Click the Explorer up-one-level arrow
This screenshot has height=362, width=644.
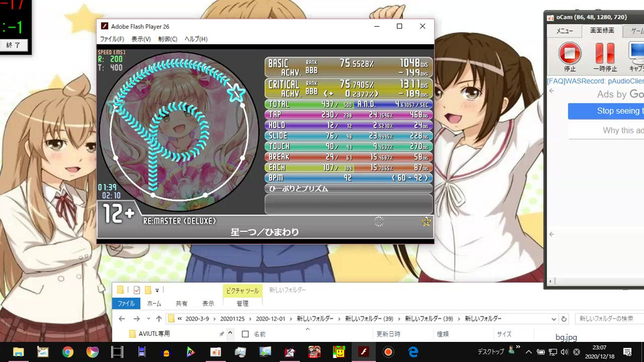158,318
